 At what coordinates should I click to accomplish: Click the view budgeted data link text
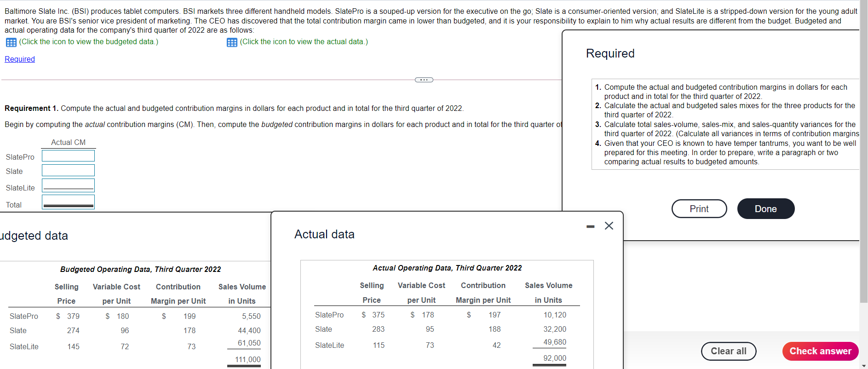coord(89,42)
